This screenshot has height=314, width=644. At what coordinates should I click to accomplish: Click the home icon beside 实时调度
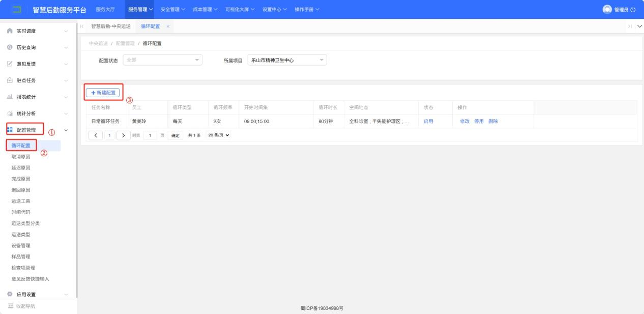click(x=9, y=31)
